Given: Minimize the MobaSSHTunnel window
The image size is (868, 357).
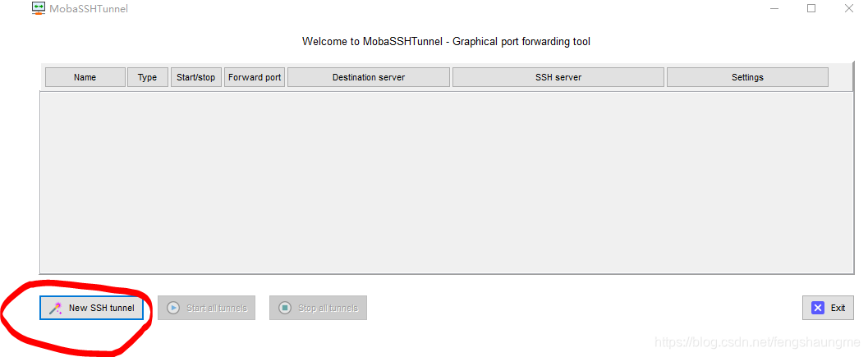Looking at the screenshot, I should click(774, 8).
